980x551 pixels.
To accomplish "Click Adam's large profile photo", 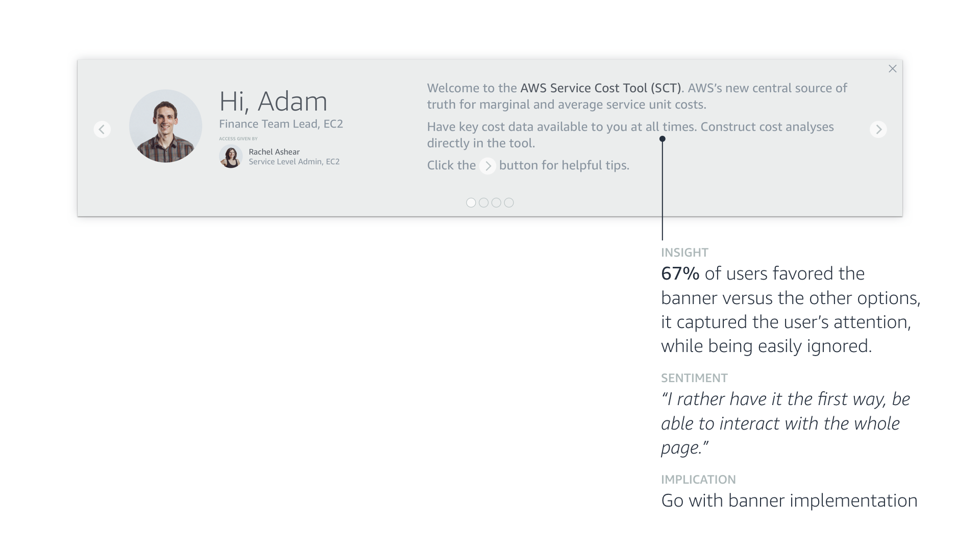I will point(165,126).
